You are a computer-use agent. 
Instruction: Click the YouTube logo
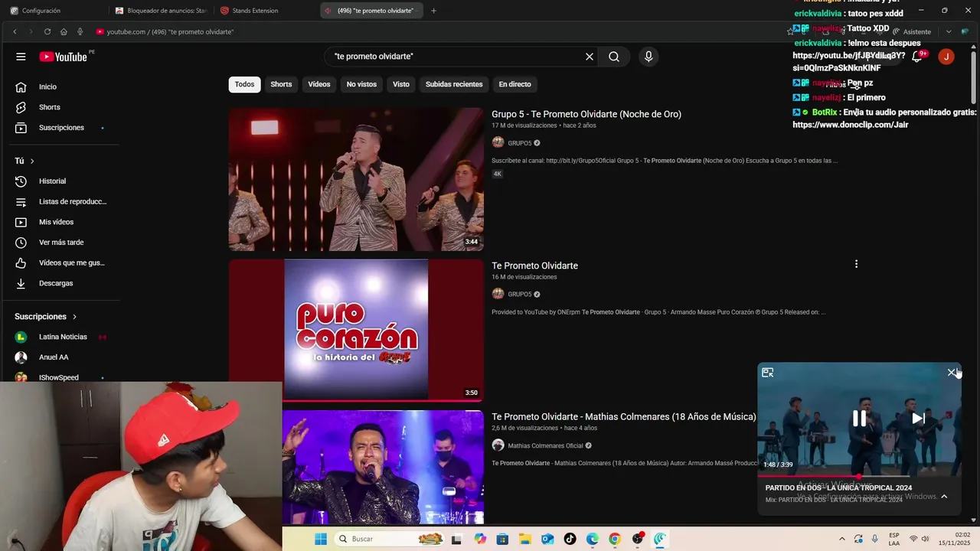coord(64,57)
